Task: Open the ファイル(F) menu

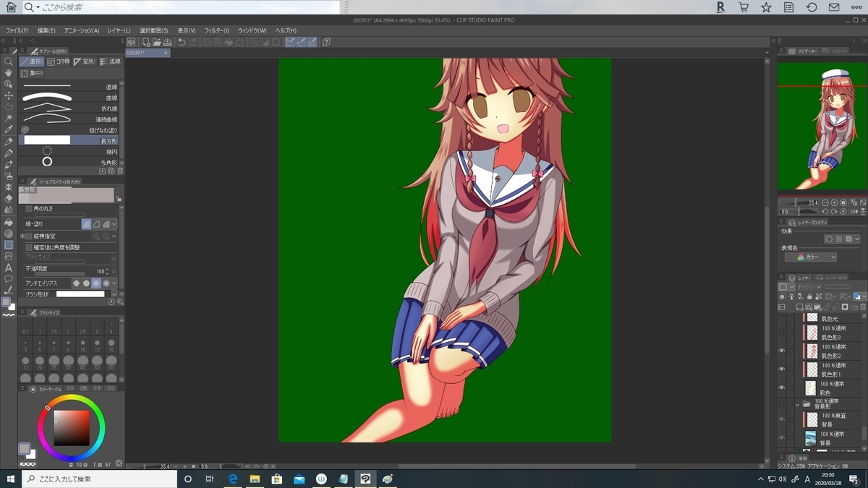Action: (x=17, y=30)
